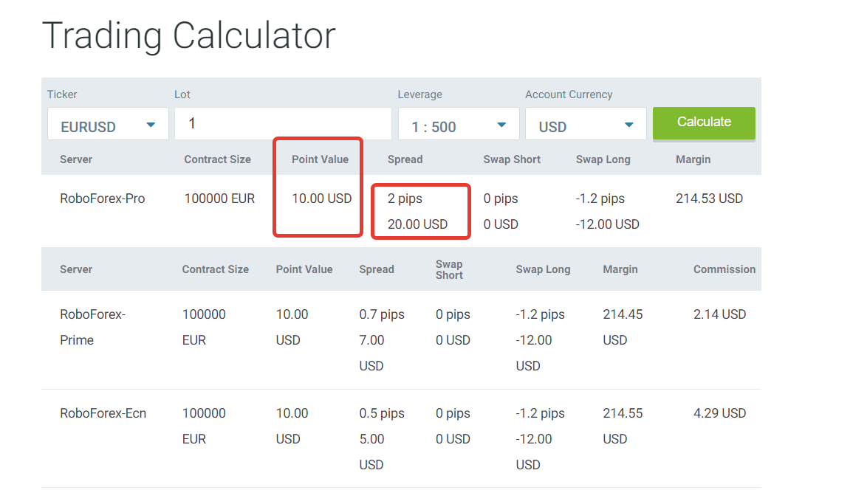Click the 2 pips spread value
Image resolution: width=853 pixels, height=504 pixels.
(x=405, y=199)
